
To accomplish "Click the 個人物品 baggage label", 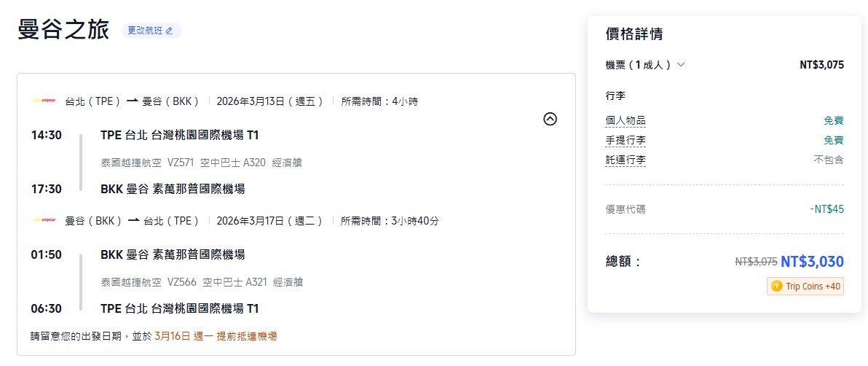I will pos(625,120).
